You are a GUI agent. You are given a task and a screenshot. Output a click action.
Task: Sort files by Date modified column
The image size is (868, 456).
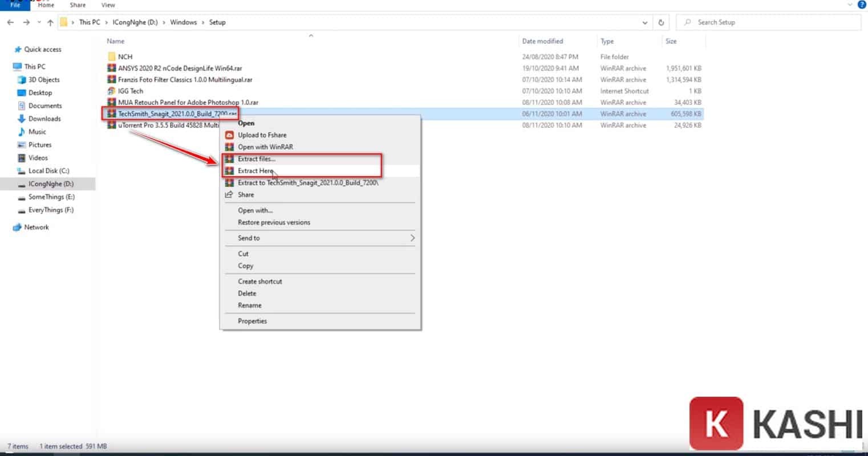tap(542, 41)
